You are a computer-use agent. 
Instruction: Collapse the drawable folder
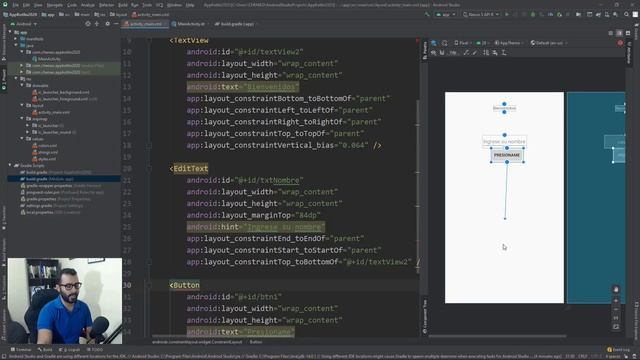(22, 85)
